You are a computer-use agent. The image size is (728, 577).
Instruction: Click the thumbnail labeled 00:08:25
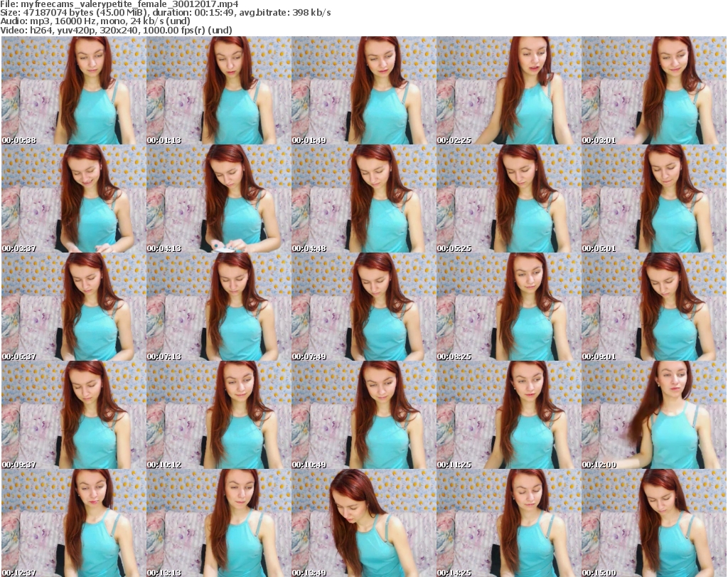(509, 307)
